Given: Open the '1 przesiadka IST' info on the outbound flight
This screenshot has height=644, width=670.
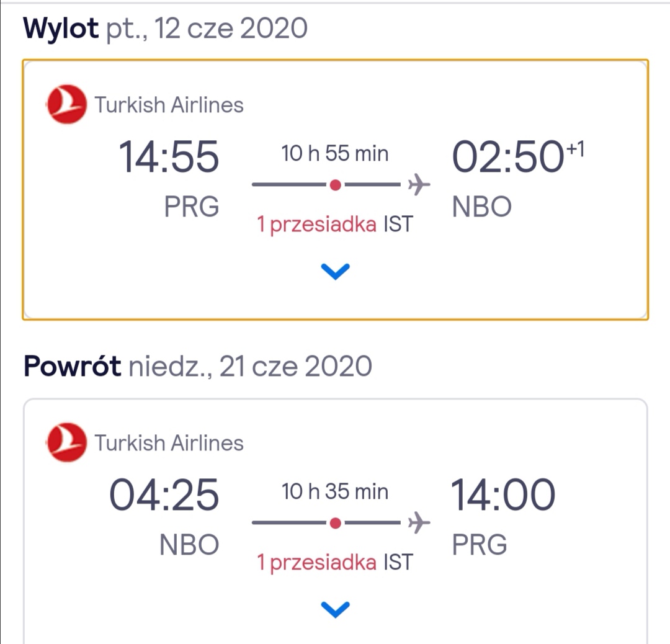Looking at the screenshot, I should click(335, 224).
